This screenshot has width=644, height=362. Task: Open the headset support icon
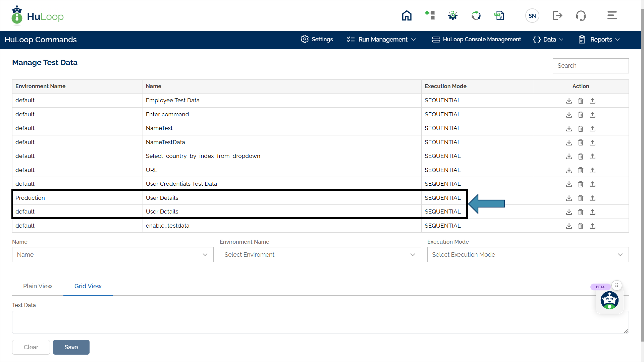click(x=581, y=15)
